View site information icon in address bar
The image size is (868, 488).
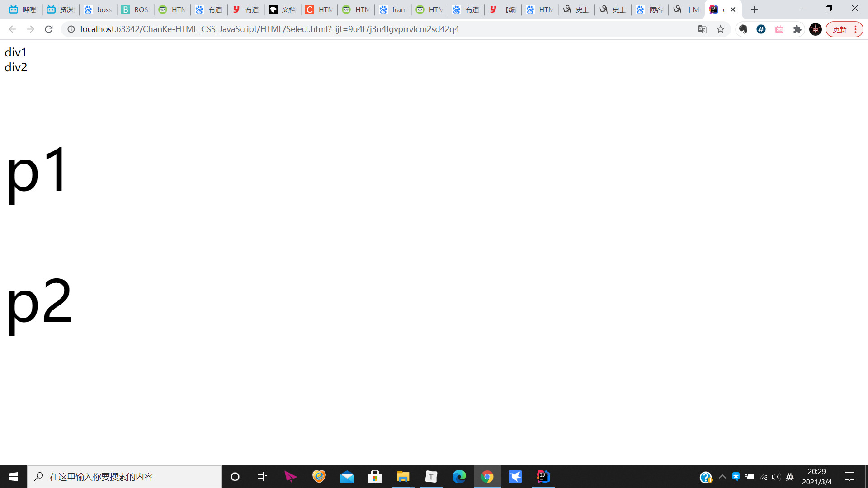pyautogui.click(x=71, y=29)
